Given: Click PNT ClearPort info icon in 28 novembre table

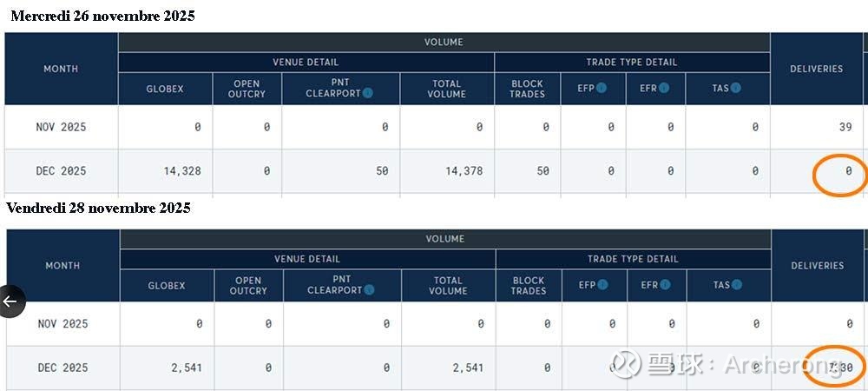Looking at the screenshot, I should pos(369,290).
